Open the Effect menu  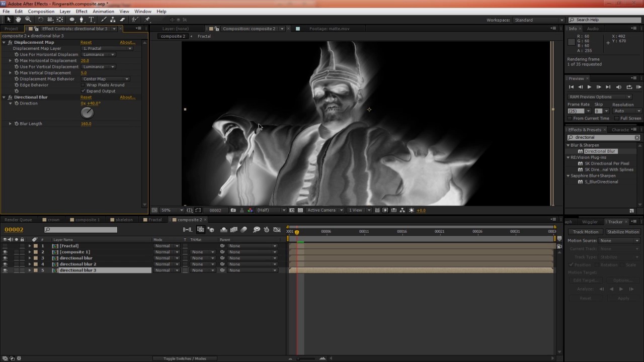(82, 11)
